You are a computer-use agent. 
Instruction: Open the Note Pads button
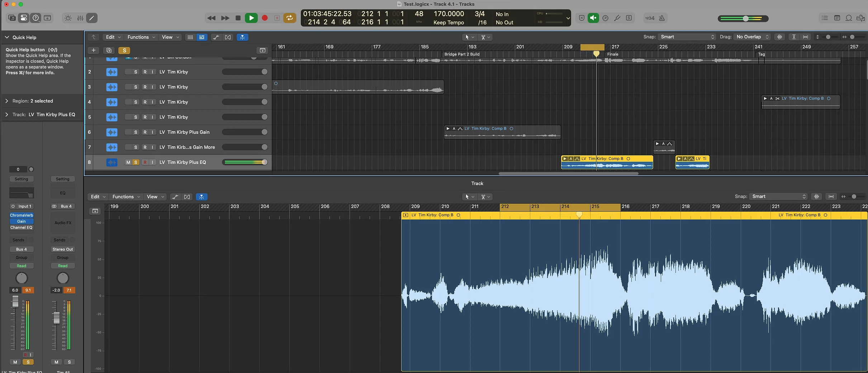coord(837,18)
